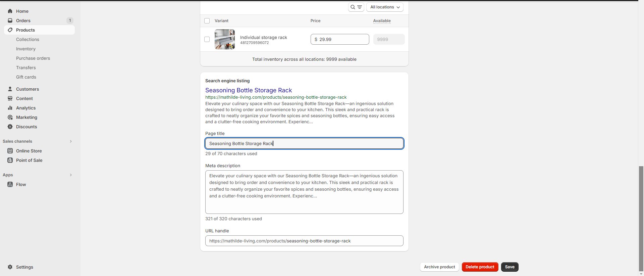This screenshot has width=644, height=276.
Task: Tick the select-all variants checkbox
Action: click(x=207, y=21)
